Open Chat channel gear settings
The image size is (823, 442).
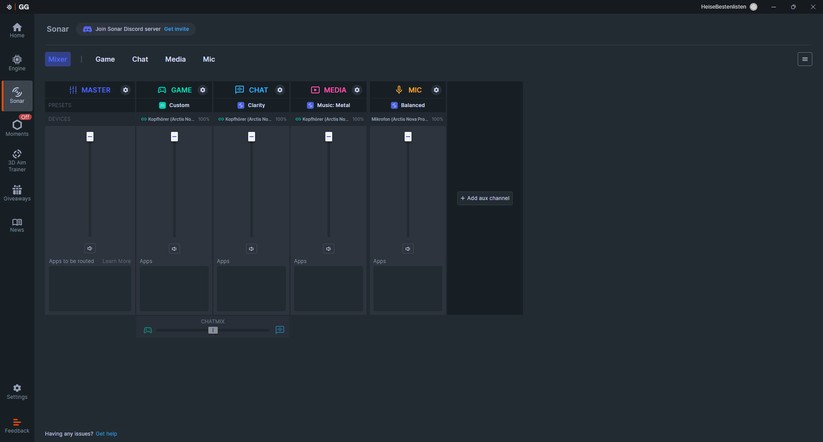click(280, 90)
